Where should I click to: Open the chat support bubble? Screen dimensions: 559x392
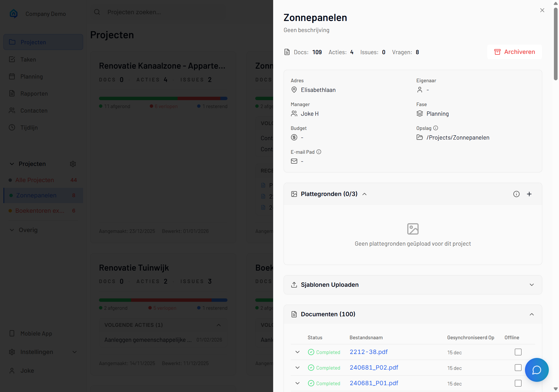coord(537,370)
